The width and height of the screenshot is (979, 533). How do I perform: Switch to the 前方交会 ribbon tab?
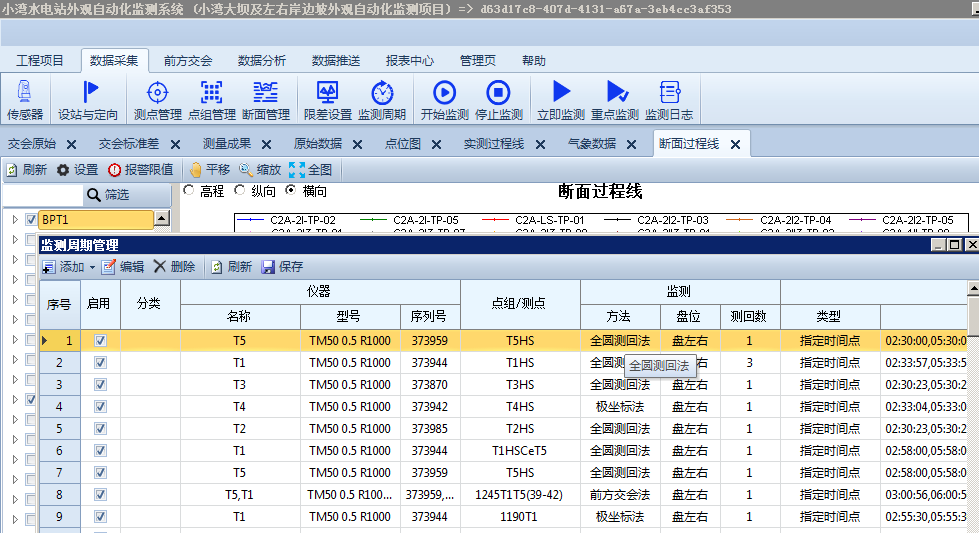point(188,61)
